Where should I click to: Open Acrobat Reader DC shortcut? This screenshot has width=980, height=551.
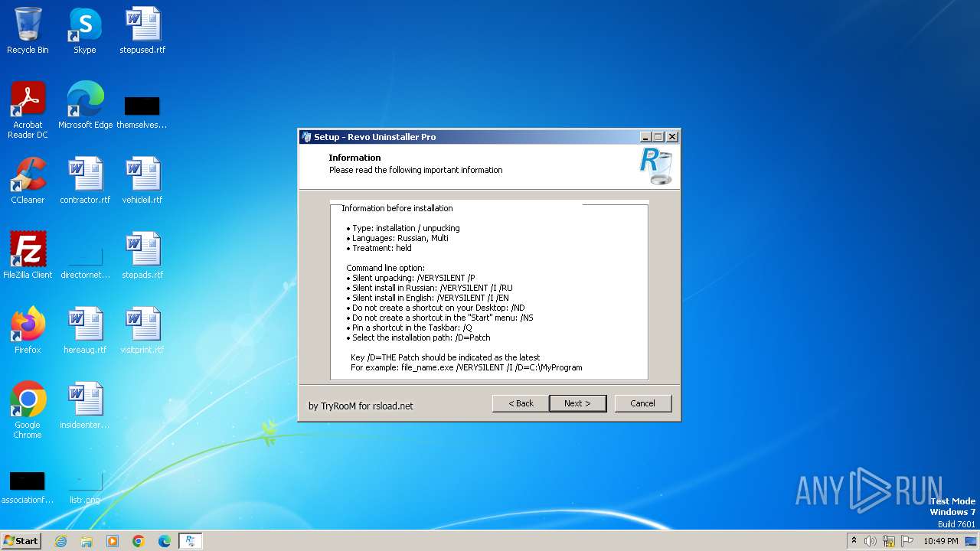(x=28, y=110)
